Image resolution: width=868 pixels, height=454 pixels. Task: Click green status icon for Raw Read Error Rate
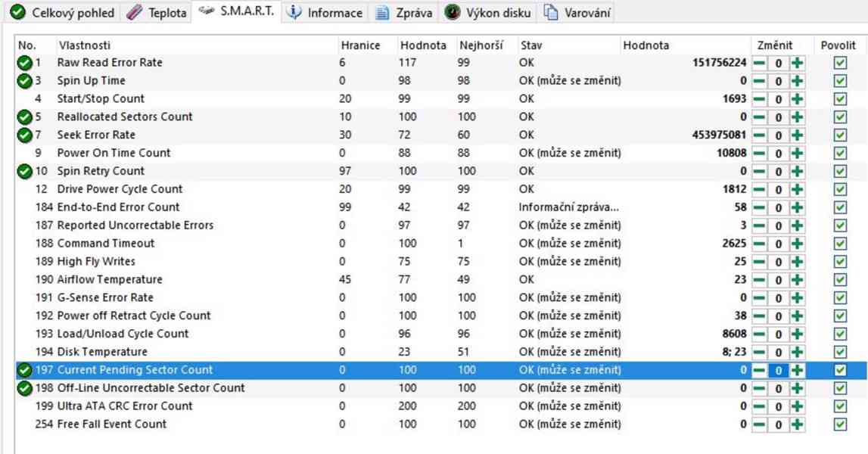[x=24, y=63]
